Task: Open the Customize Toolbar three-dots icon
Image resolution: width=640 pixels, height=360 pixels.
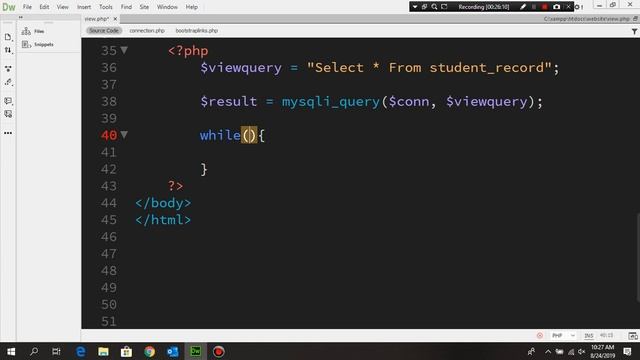Action: [x=8, y=133]
